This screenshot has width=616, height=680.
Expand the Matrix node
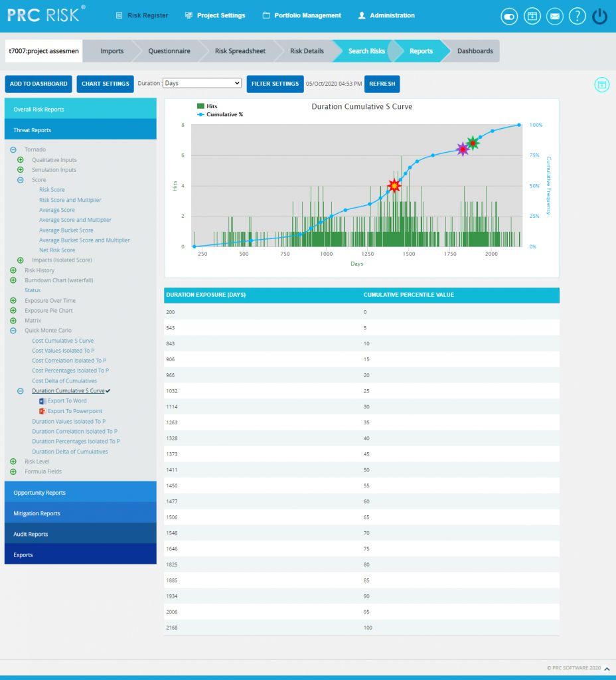(13, 321)
